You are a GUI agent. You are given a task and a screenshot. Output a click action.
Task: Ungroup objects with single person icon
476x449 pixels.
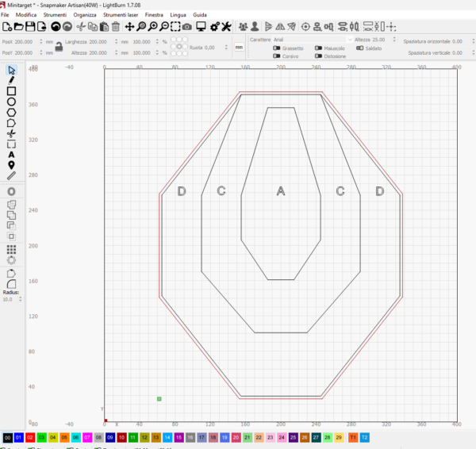click(x=255, y=27)
